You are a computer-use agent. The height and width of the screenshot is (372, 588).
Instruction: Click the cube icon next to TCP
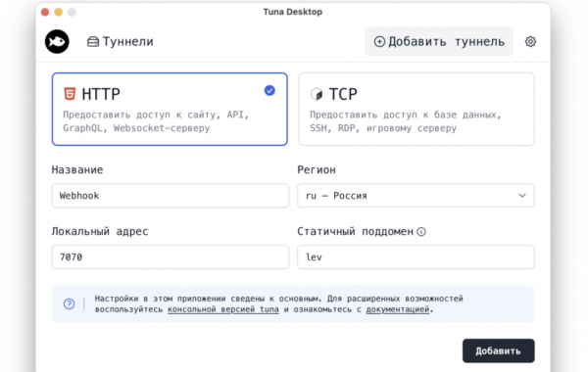(317, 94)
